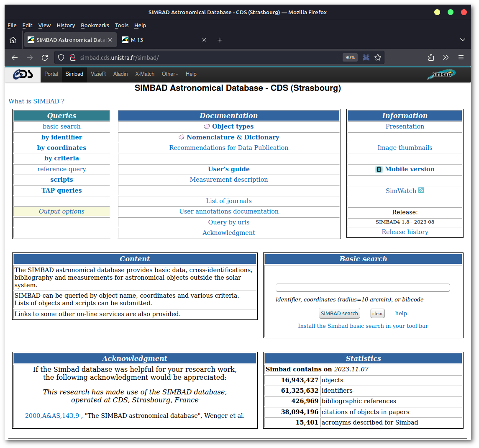Open the Bookmarks menu
The height and width of the screenshot is (448, 479).
pyautogui.click(x=95, y=26)
